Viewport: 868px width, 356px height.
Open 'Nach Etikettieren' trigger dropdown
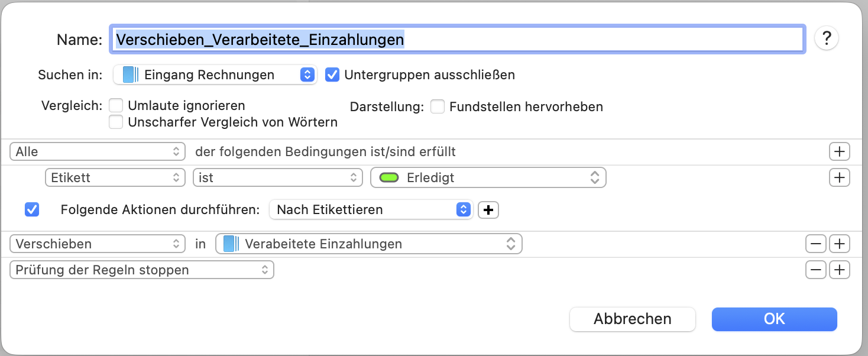click(370, 210)
